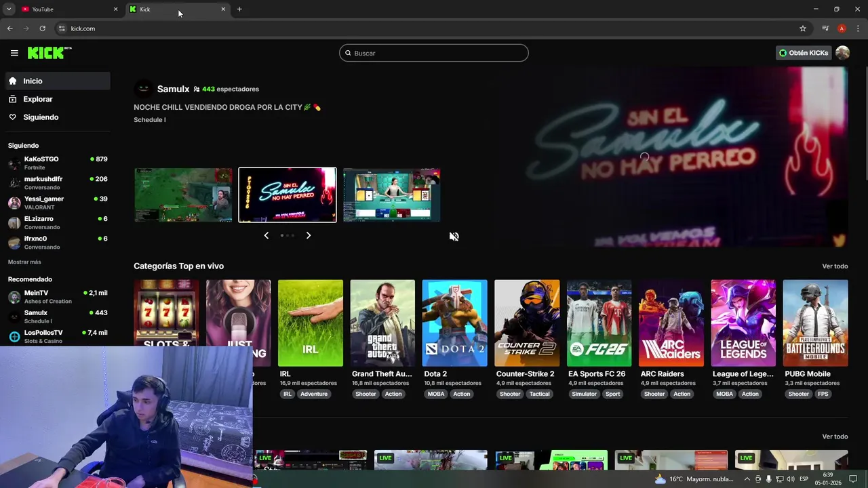The height and width of the screenshot is (488, 868).
Task: Select the first featured stream thumbnail
Action: pyautogui.click(x=183, y=195)
